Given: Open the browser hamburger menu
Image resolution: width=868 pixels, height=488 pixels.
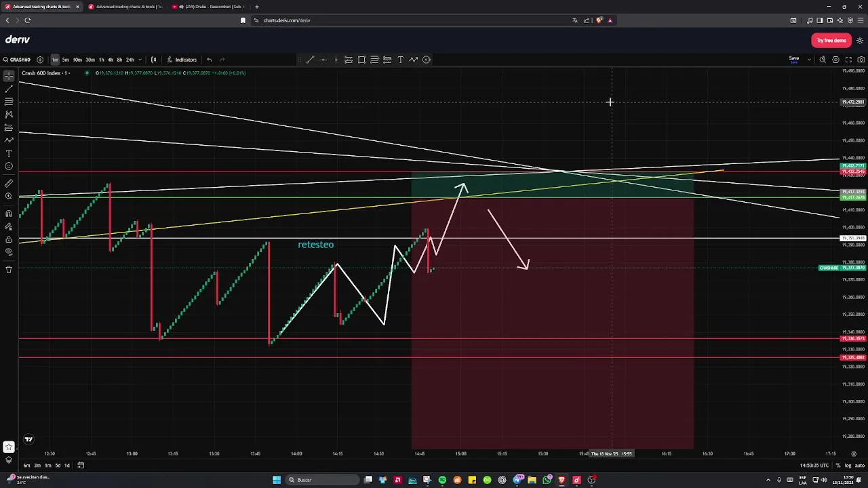Looking at the screenshot, I should pos(861,20).
